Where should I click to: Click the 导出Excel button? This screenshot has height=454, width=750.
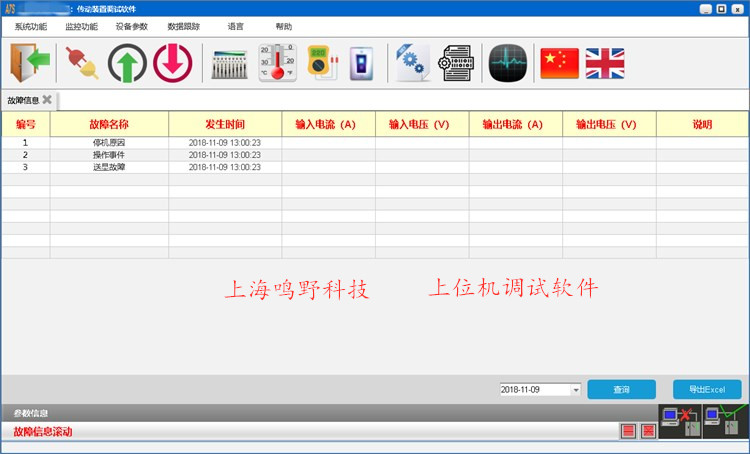click(707, 389)
